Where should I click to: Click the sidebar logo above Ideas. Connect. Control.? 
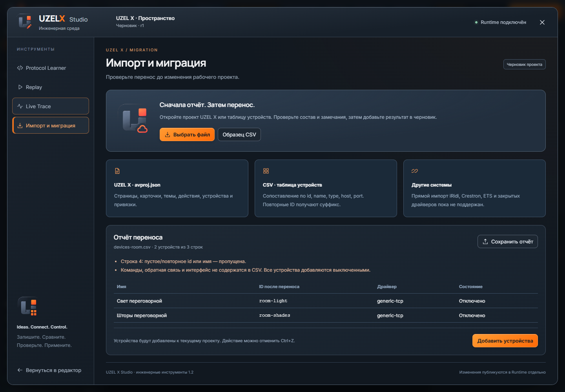pyautogui.click(x=27, y=307)
